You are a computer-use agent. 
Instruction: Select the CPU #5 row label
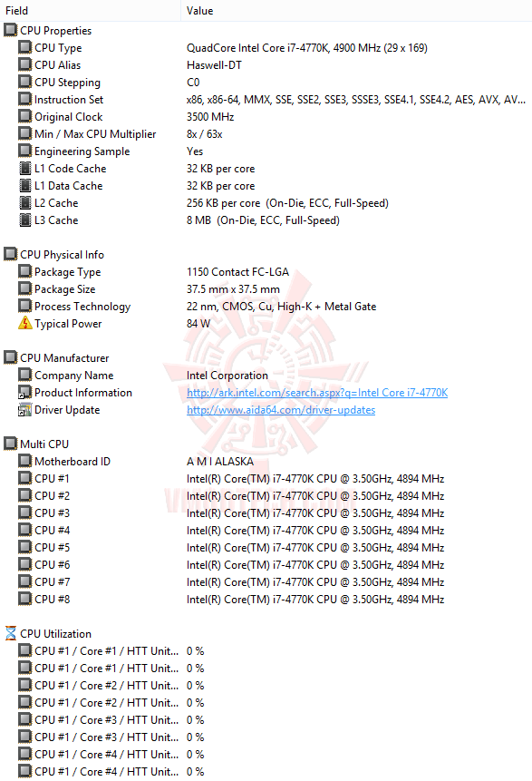tap(53, 547)
